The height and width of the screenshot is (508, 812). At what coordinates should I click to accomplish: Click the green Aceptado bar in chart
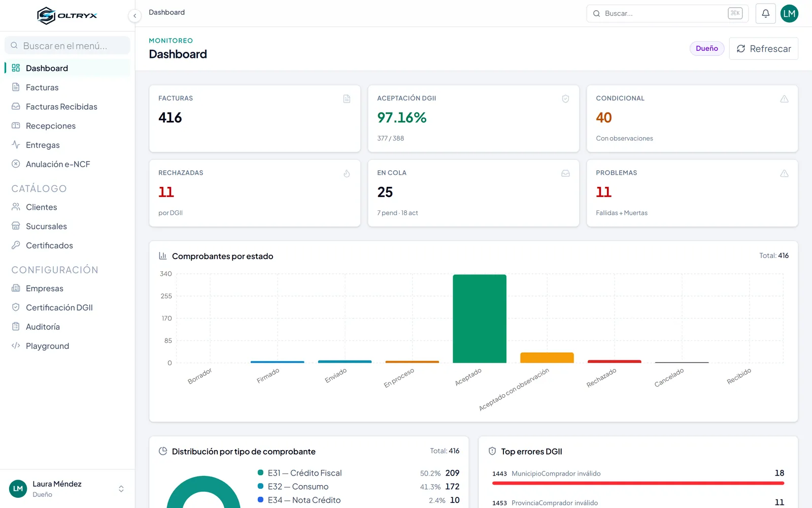pos(480,319)
